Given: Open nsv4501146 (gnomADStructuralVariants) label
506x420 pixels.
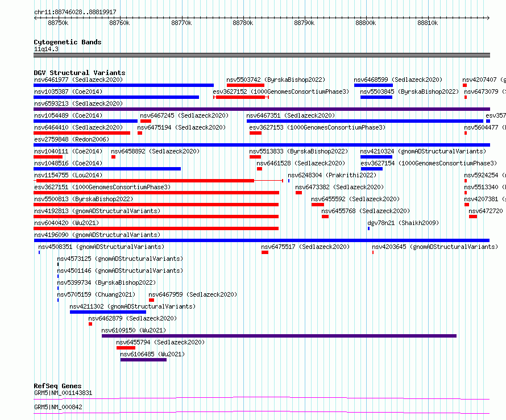Looking at the screenshot, I should (x=120, y=271).
